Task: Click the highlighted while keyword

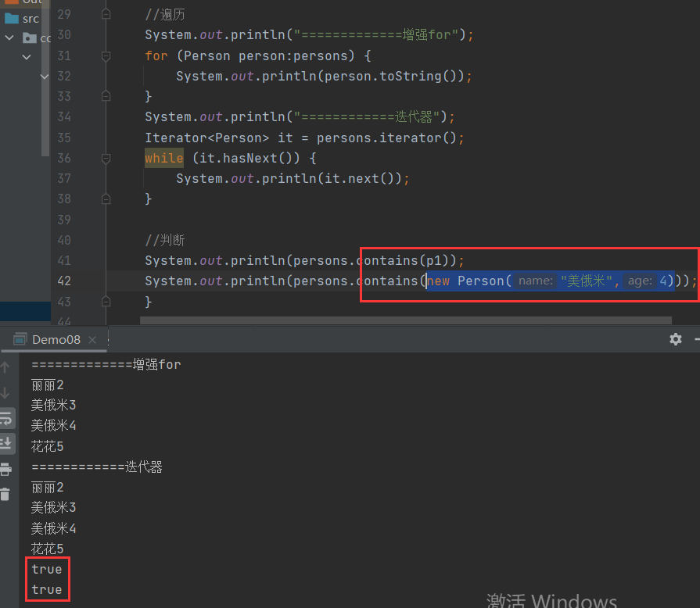Action: click(x=163, y=158)
